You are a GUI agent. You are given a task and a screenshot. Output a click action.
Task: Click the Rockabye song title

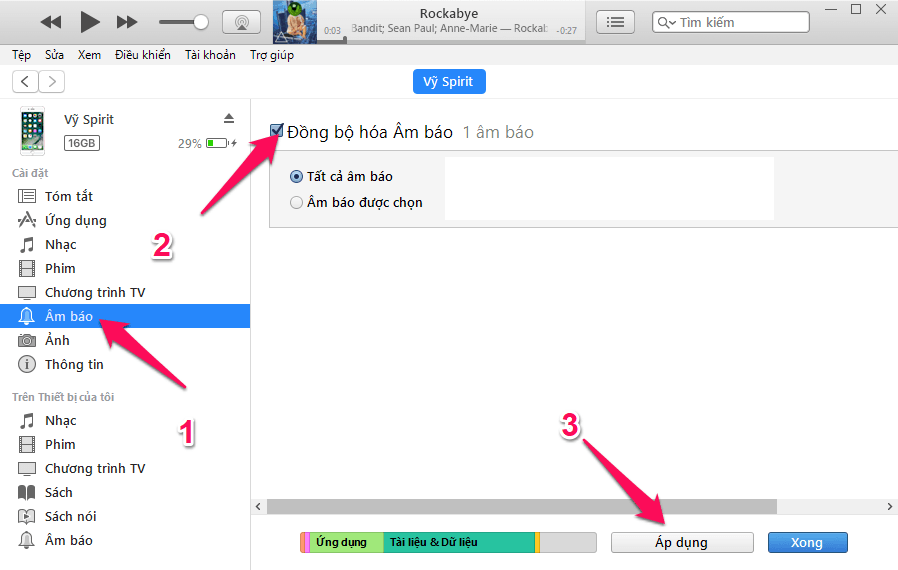[x=449, y=13]
